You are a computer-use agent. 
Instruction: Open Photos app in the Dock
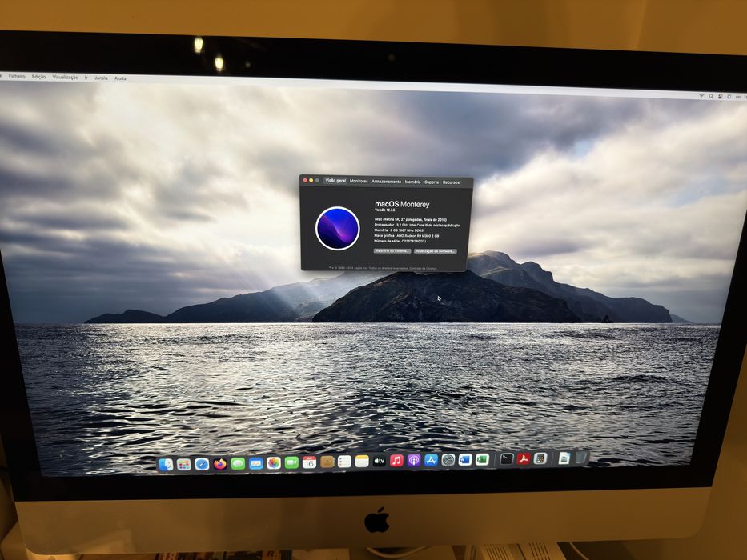click(274, 463)
